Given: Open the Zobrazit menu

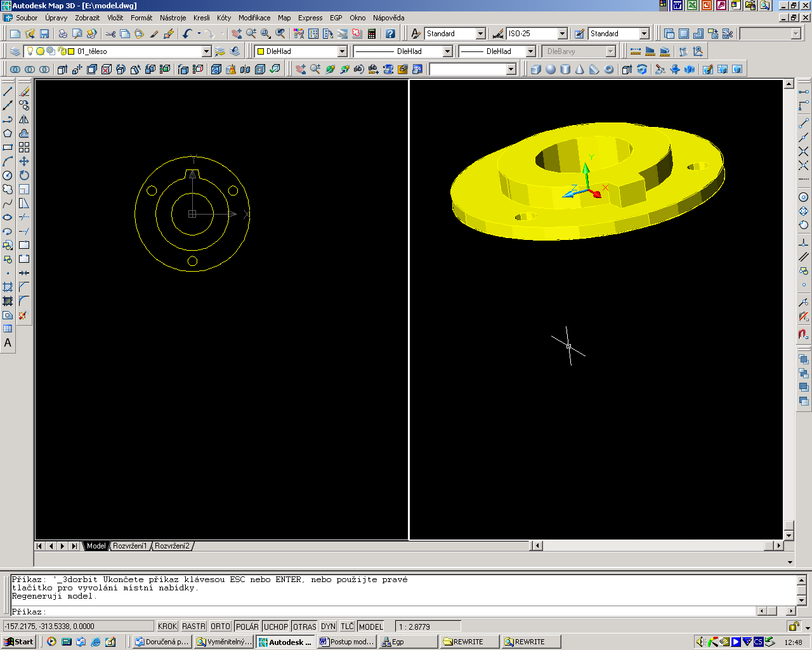Looking at the screenshot, I should click(x=87, y=18).
